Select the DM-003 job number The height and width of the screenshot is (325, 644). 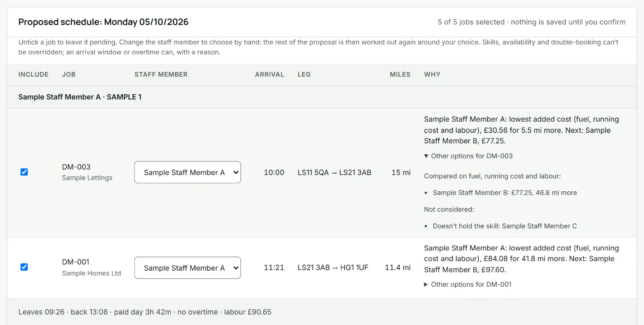tap(76, 167)
